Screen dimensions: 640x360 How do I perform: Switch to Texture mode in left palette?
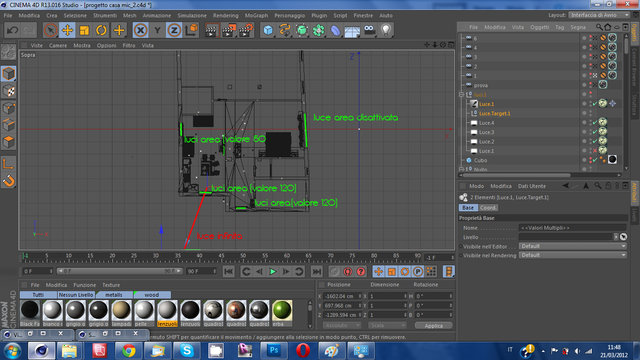click(9, 91)
